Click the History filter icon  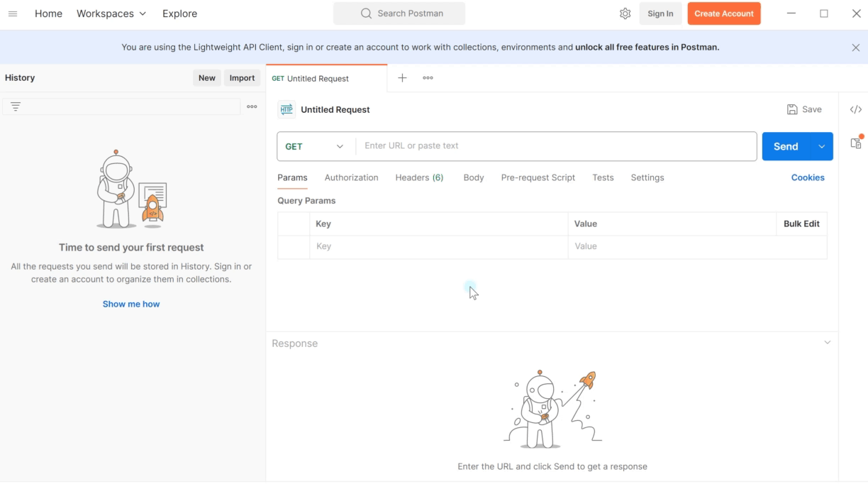pos(16,106)
